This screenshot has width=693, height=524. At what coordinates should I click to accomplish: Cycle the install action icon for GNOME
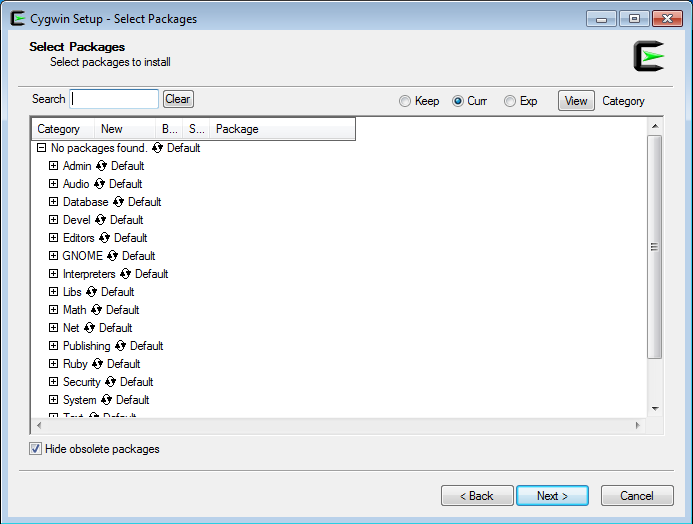pyautogui.click(x=112, y=256)
